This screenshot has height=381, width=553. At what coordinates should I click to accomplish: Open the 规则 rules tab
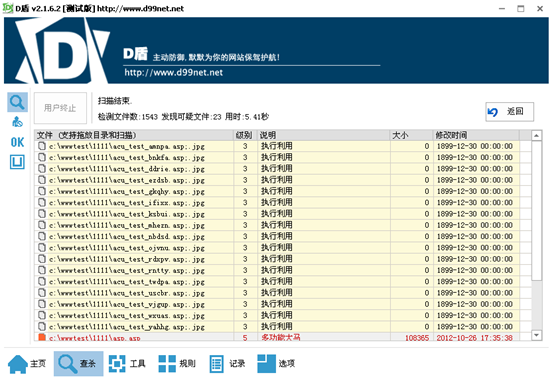(177, 364)
